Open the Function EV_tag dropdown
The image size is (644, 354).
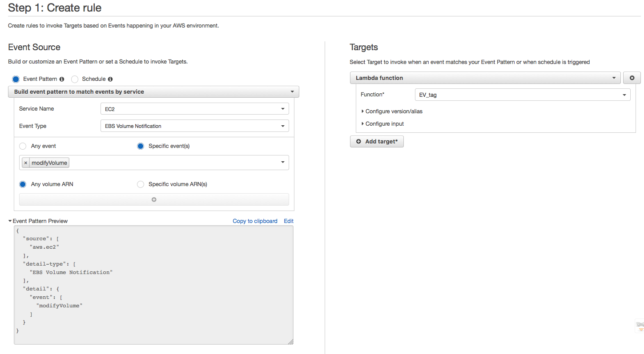click(523, 95)
